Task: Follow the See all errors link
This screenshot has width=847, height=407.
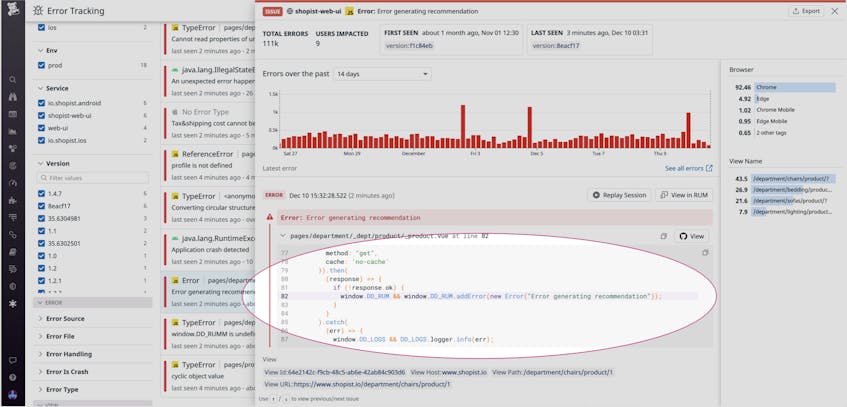Action: click(688, 169)
